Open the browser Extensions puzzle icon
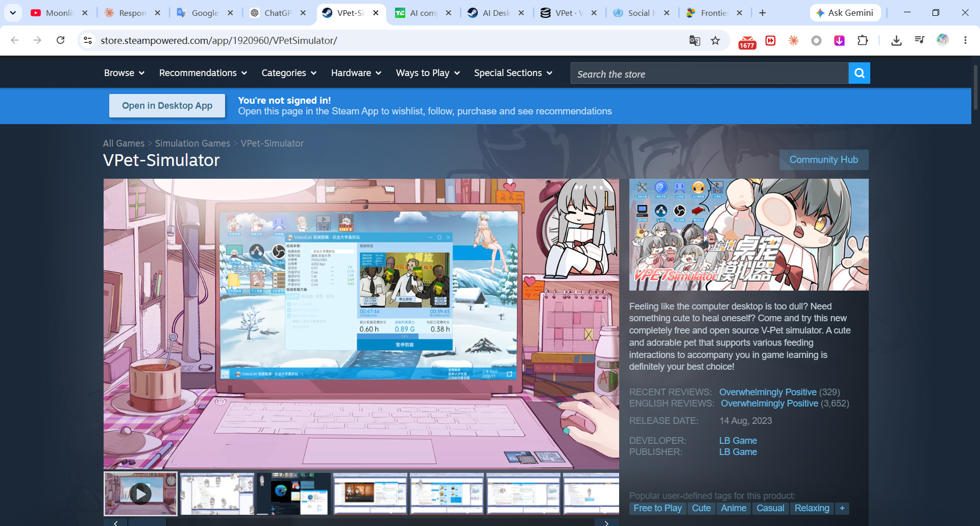The width and height of the screenshot is (980, 526). pyautogui.click(x=863, y=40)
